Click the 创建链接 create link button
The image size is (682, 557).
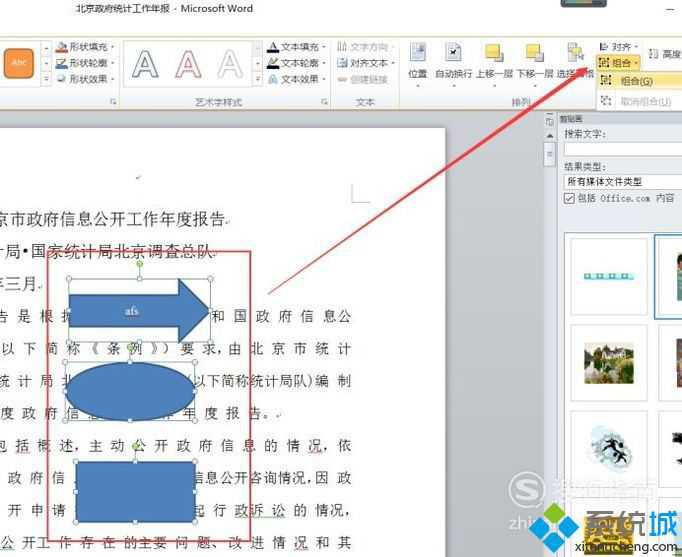click(x=362, y=80)
